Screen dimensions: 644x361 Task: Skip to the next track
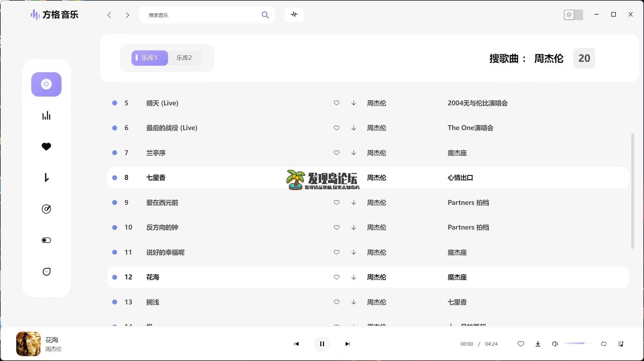point(347,344)
